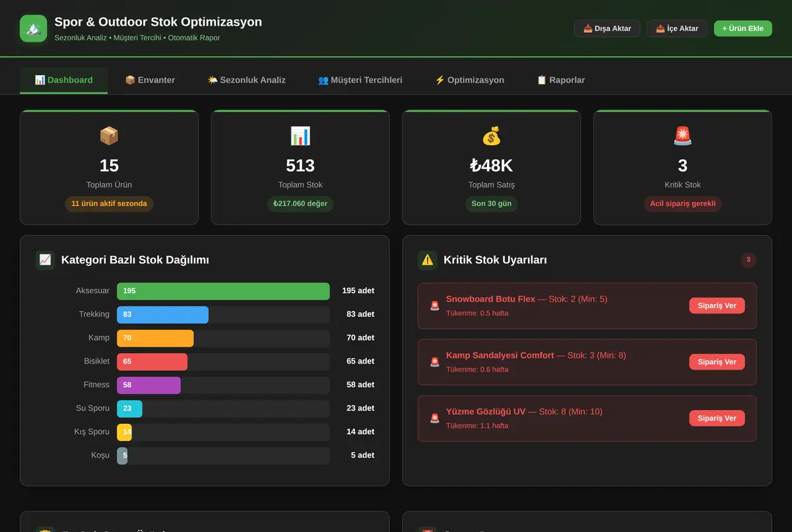The width and height of the screenshot is (792, 532).
Task: Click the siren icon above Kritik Stok
Action: click(x=682, y=136)
